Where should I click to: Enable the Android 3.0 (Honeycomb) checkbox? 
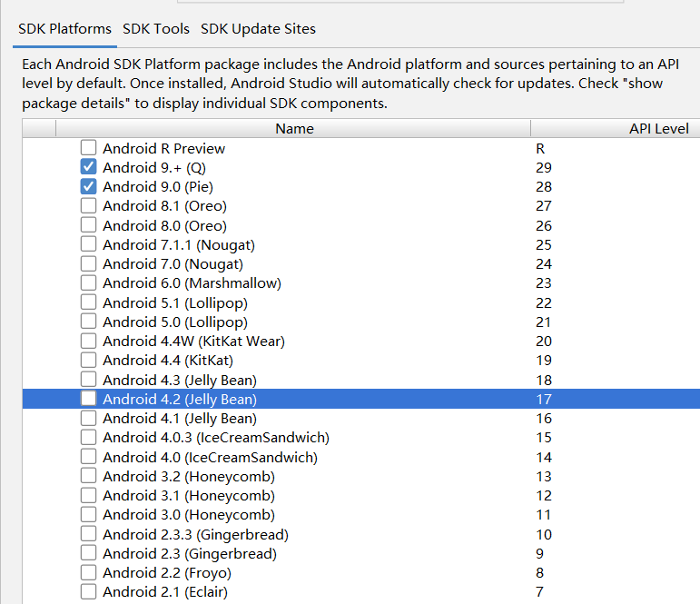[88, 515]
